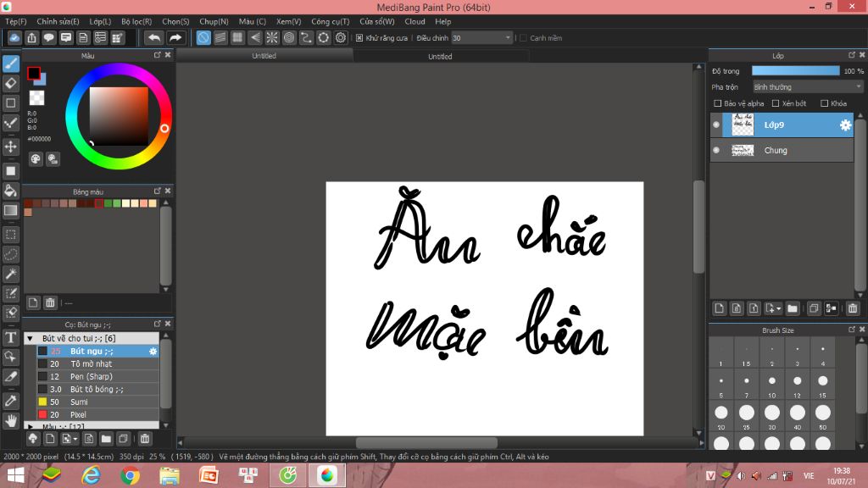Viewport: 868px width, 488px height.
Task: Enable the Khóa lock checkbox
Action: coord(824,103)
